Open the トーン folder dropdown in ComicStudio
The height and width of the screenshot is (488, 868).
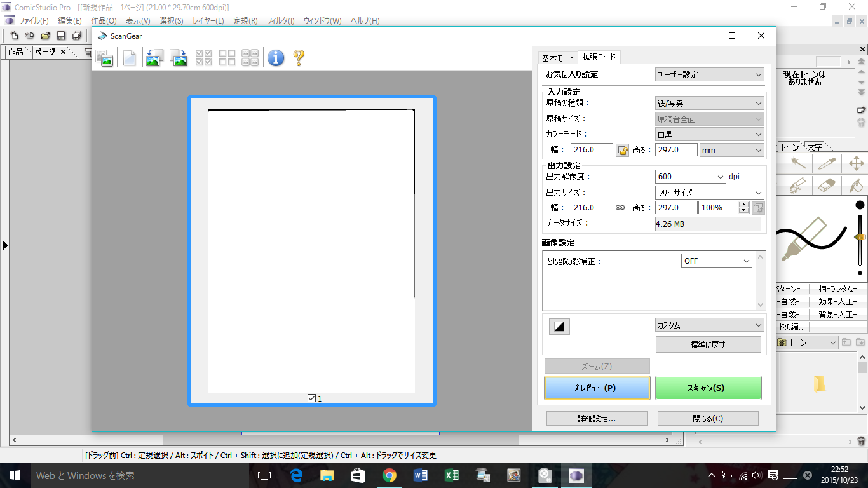click(807, 342)
